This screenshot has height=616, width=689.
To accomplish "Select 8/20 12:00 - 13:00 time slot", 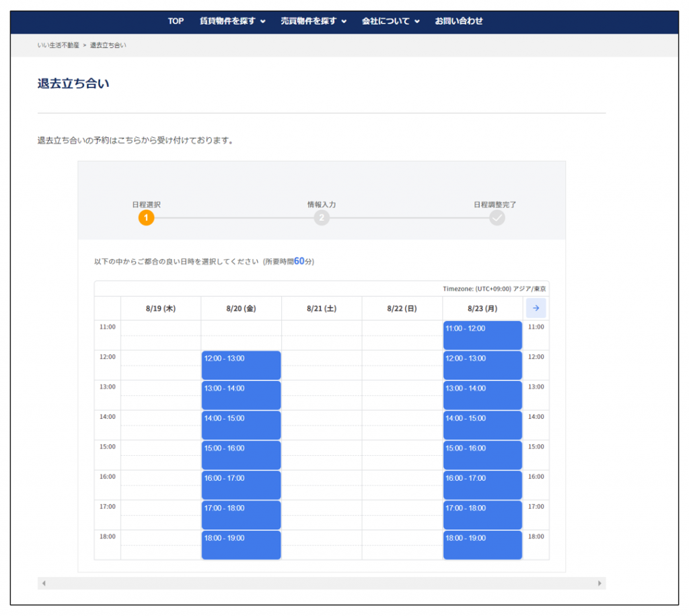I will (241, 365).
